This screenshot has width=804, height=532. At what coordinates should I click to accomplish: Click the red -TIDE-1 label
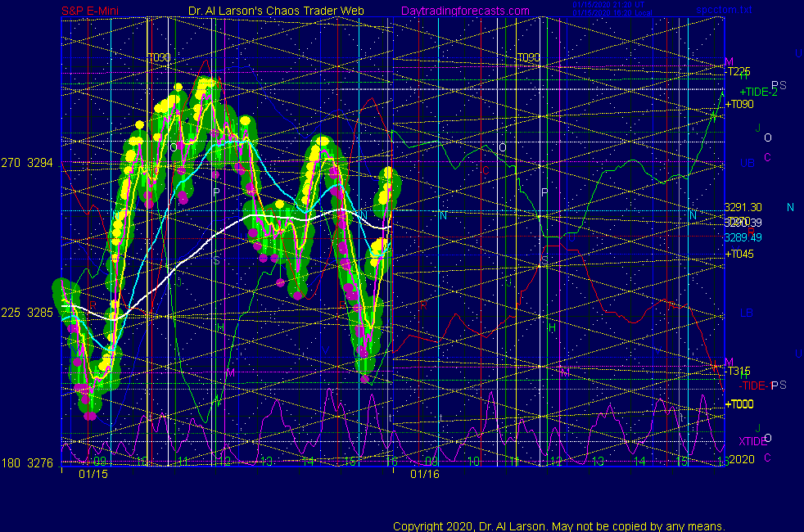pos(756,385)
